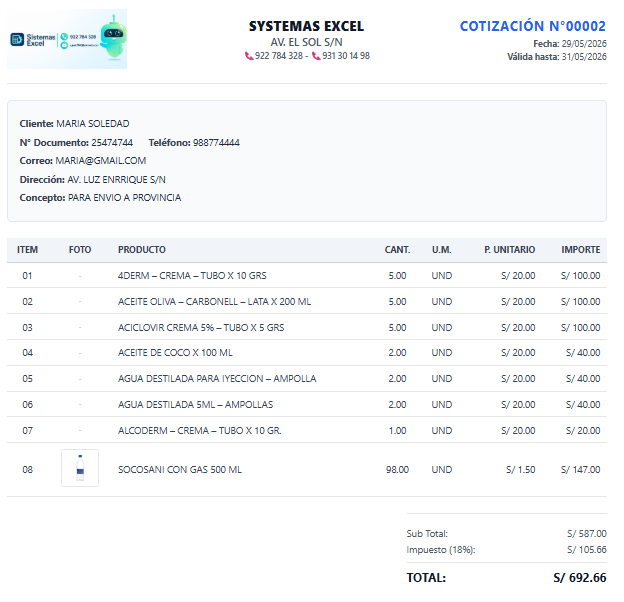Click the SYSTEMAS EXCEL company title
This screenshot has width=624, height=602.
coord(306,26)
